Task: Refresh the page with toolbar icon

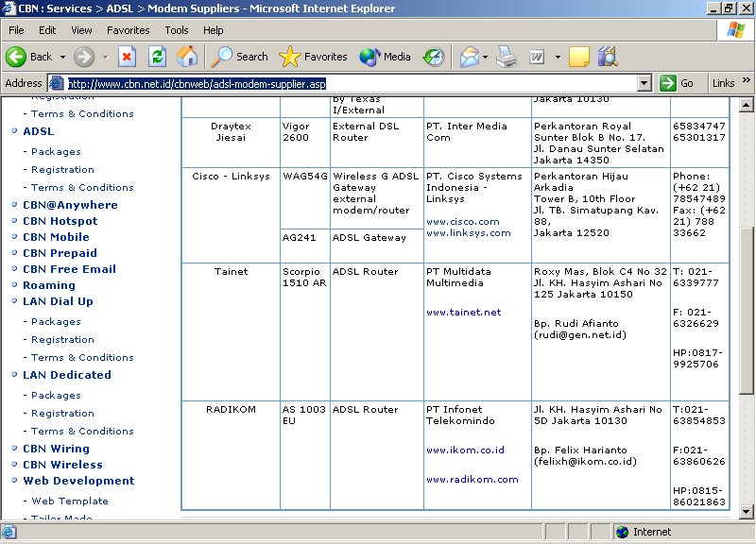Action: 157,57
